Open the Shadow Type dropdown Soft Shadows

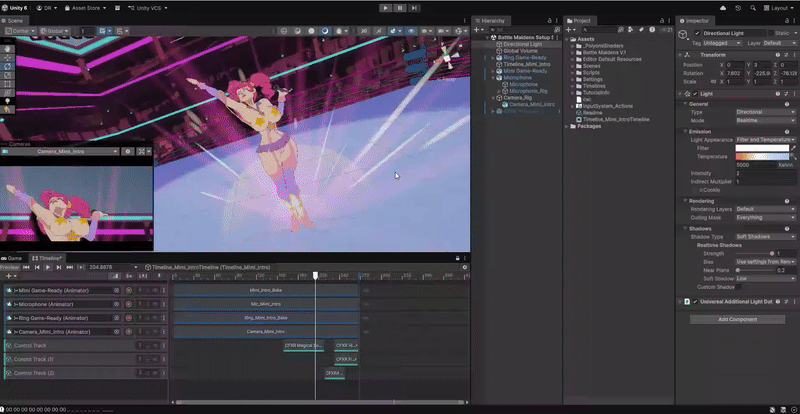coord(766,237)
